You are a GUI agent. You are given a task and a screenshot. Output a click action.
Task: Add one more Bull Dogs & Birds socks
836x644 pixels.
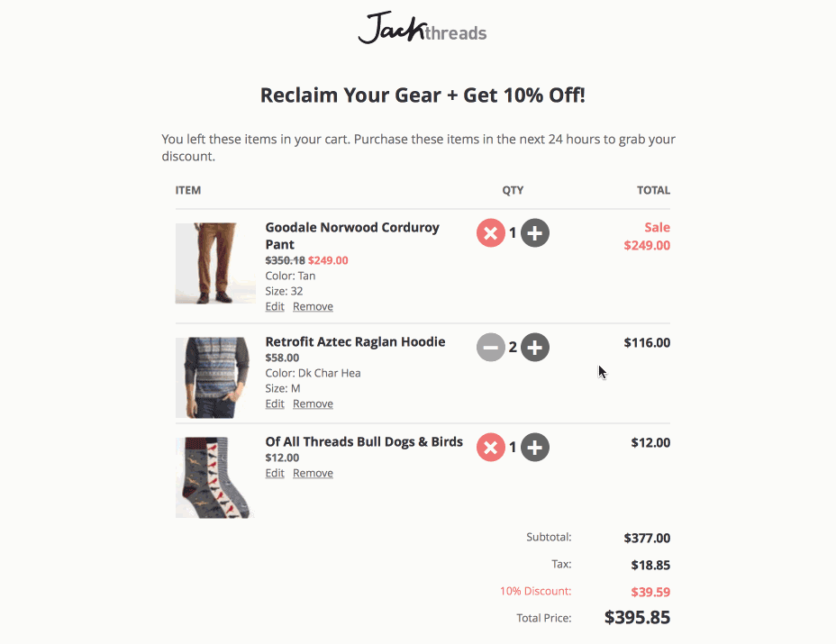coord(535,448)
